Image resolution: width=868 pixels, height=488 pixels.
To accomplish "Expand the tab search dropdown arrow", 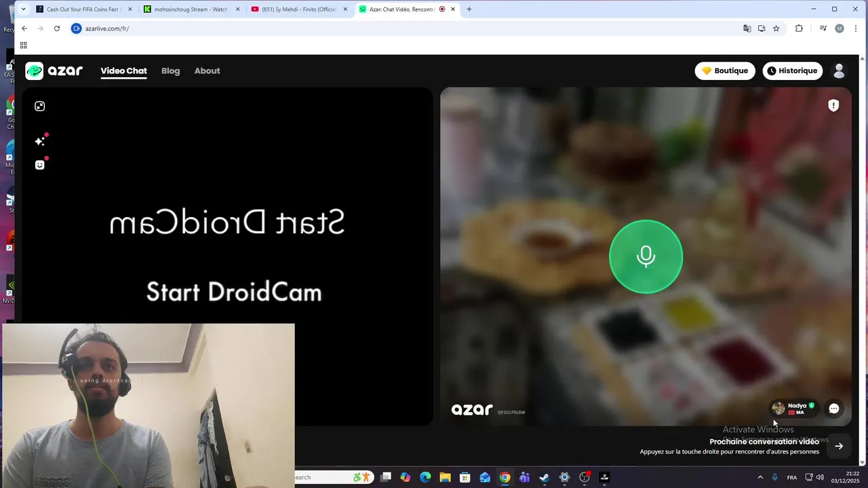I will click(23, 9).
